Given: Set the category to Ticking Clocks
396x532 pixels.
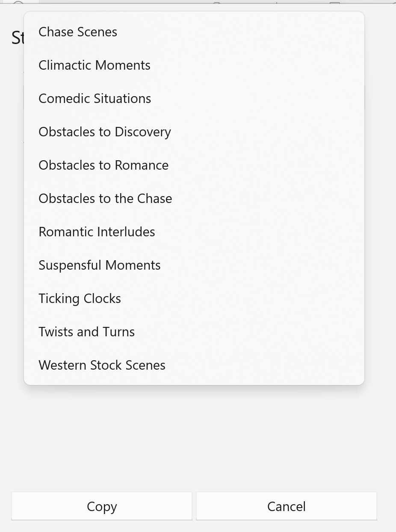Looking at the screenshot, I should coord(80,299).
